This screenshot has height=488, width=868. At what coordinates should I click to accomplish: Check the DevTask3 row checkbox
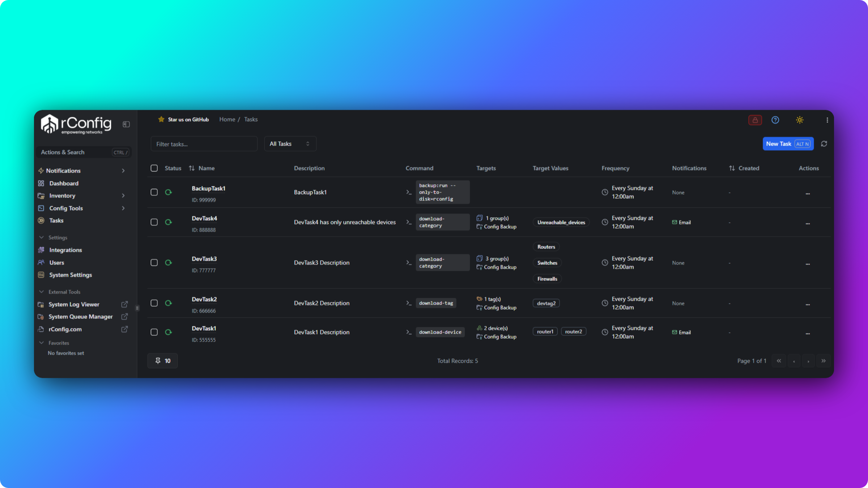point(154,263)
